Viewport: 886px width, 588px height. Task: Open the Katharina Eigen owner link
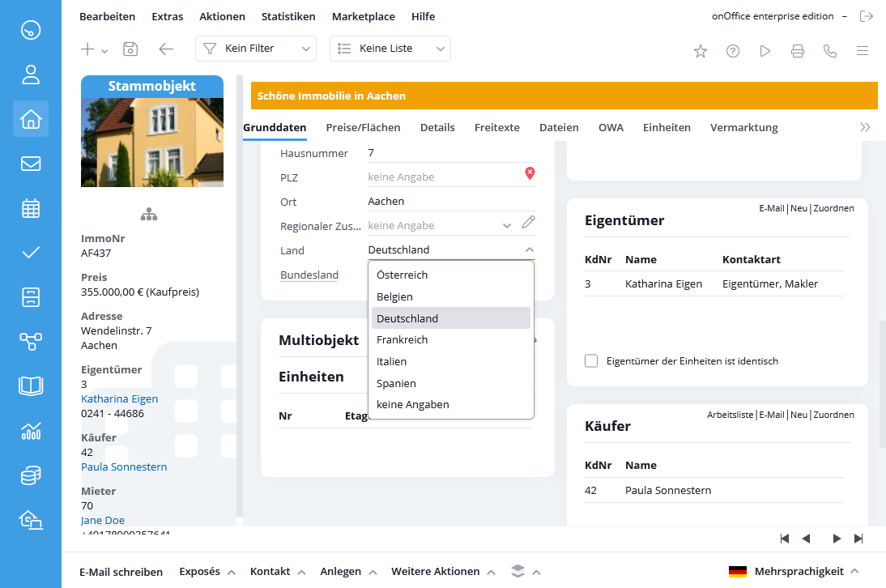(119, 398)
